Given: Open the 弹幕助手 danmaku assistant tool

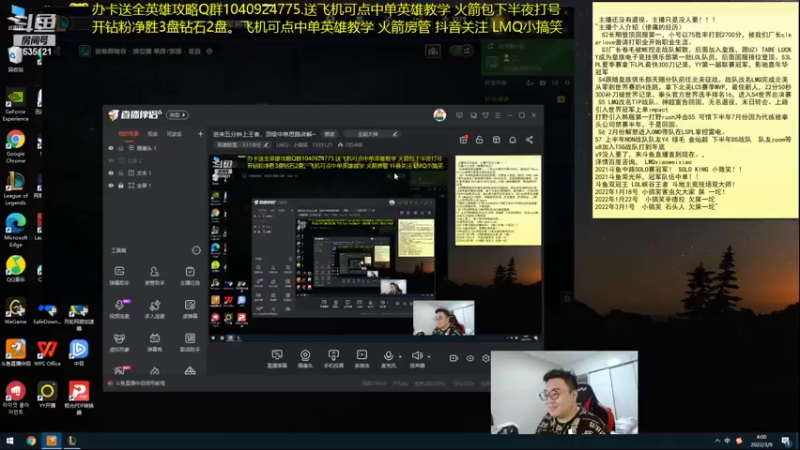Looking at the screenshot, I should tap(119, 276).
